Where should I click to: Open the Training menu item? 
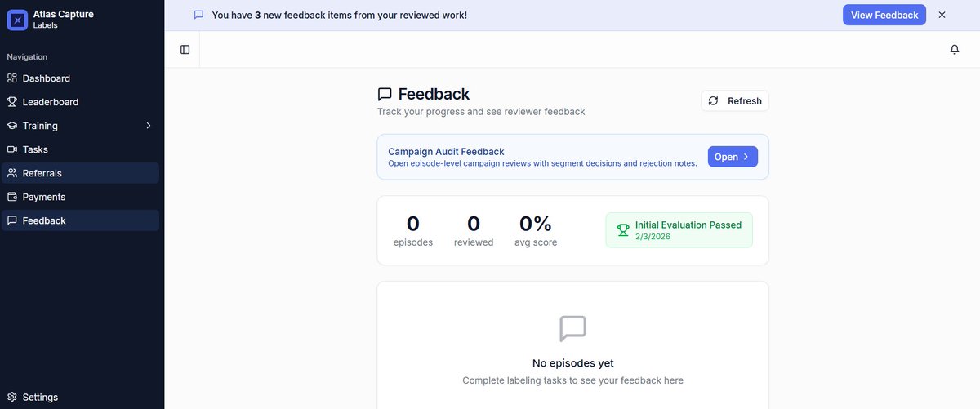tap(80, 126)
